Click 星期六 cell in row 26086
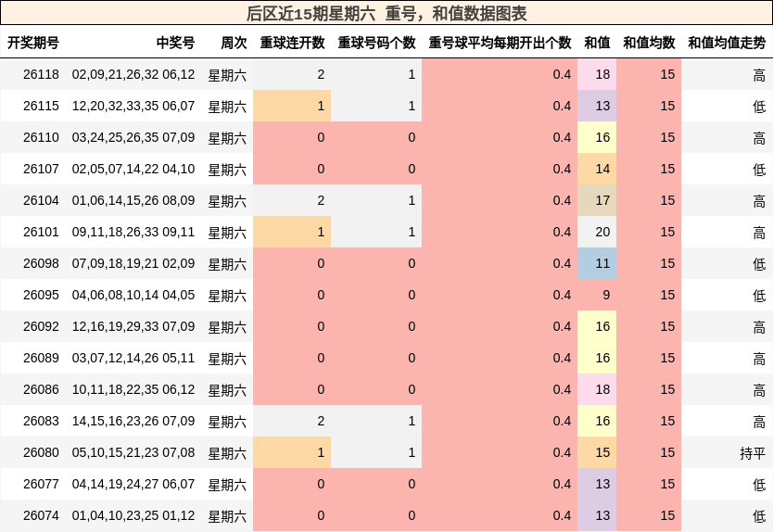 [227, 390]
